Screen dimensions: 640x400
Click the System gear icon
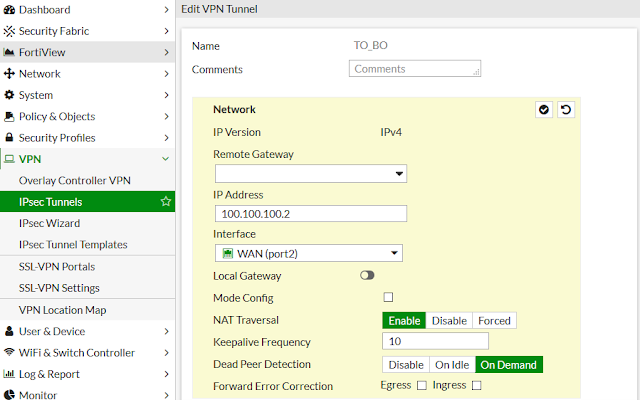coord(9,95)
